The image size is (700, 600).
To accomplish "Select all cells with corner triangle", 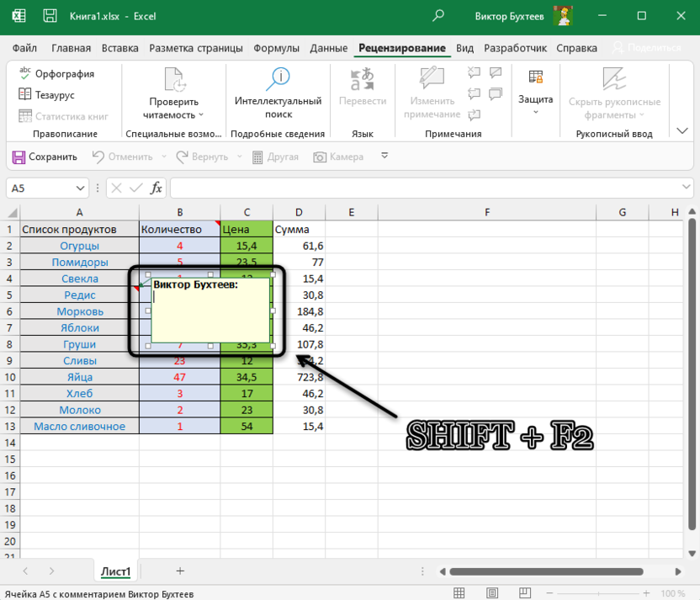I will tap(10, 213).
